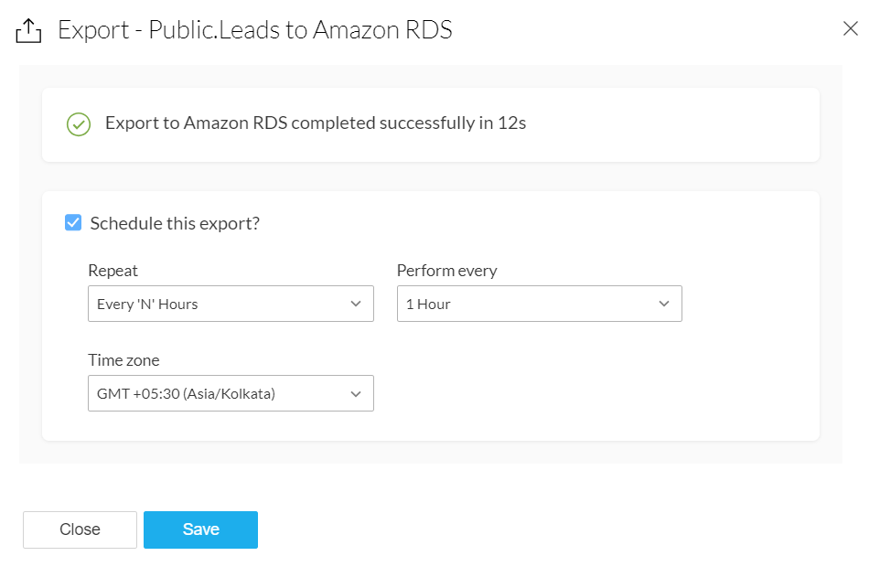Open the Repeat dropdown showing Every 'N' Hours

tap(231, 304)
